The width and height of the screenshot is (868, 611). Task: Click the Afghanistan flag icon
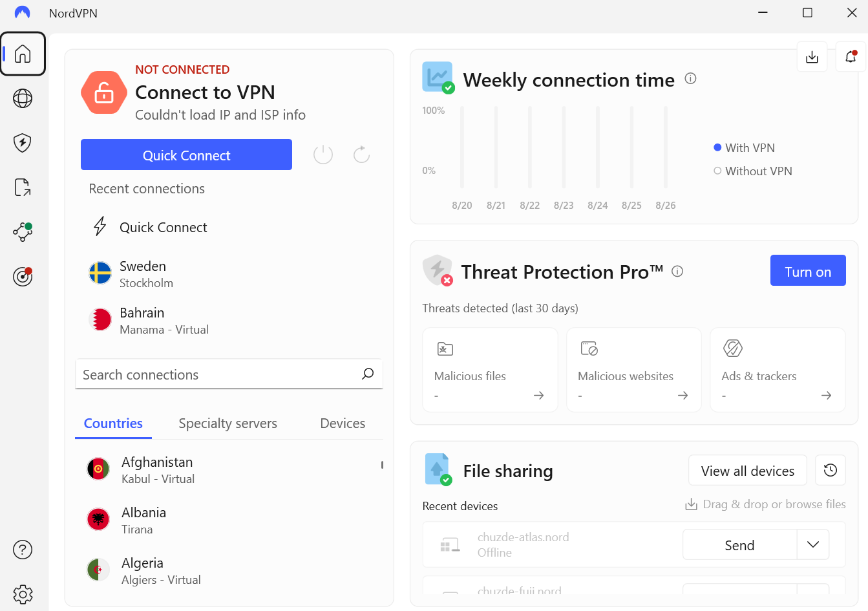[x=98, y=469]
